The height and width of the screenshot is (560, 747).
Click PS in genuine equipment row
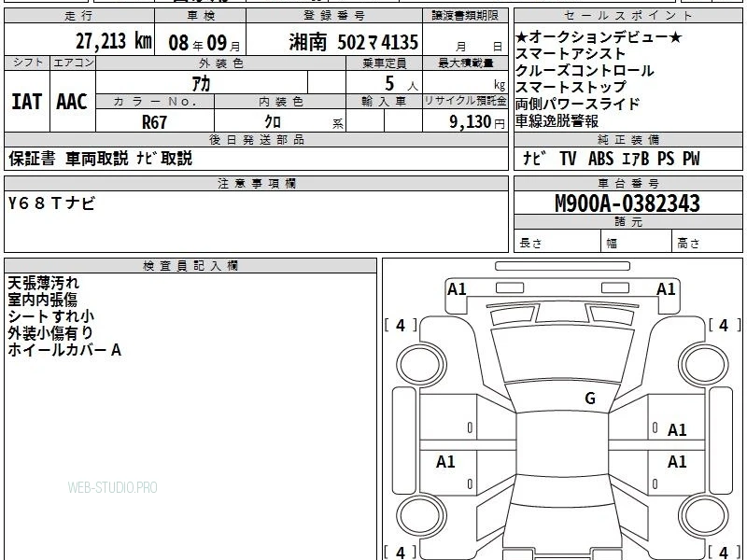pos(666,159)
